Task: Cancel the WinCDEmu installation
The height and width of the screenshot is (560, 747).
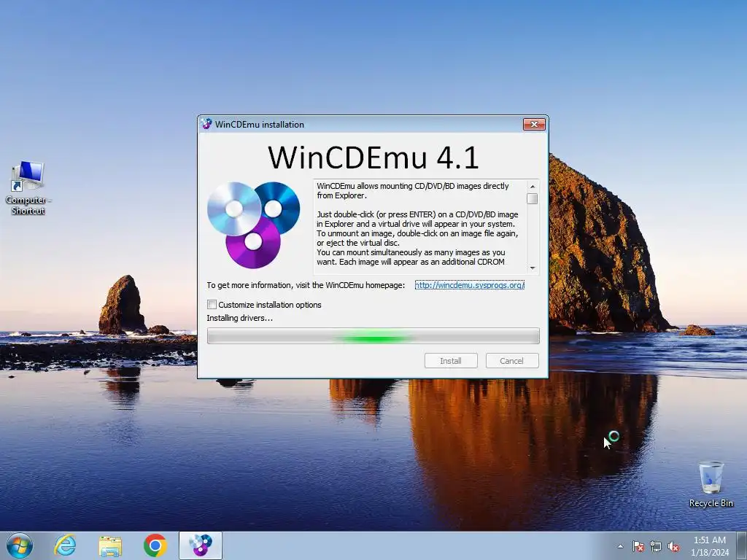Action: pyautogui.click(x=511, y=361)
